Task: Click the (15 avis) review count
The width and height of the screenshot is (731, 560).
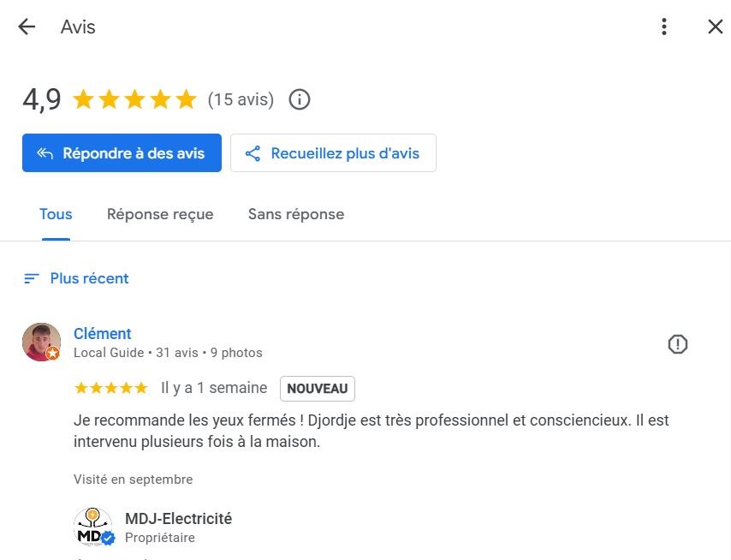Action: click(241, 100)
